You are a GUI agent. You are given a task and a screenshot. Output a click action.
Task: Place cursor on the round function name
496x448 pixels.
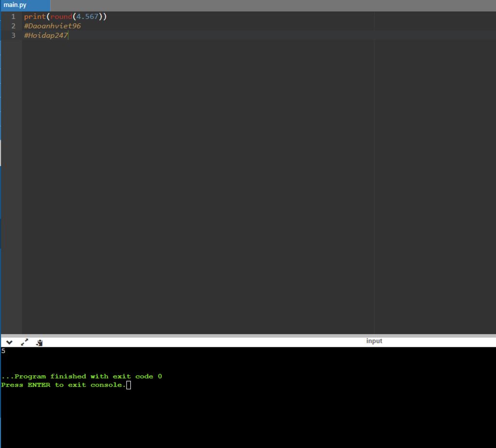click(x=61, y=16)
